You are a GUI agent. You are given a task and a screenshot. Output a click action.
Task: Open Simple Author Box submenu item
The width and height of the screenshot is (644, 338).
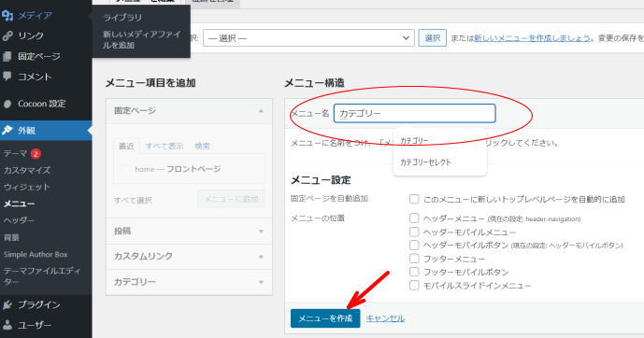(x=36, y=254)
